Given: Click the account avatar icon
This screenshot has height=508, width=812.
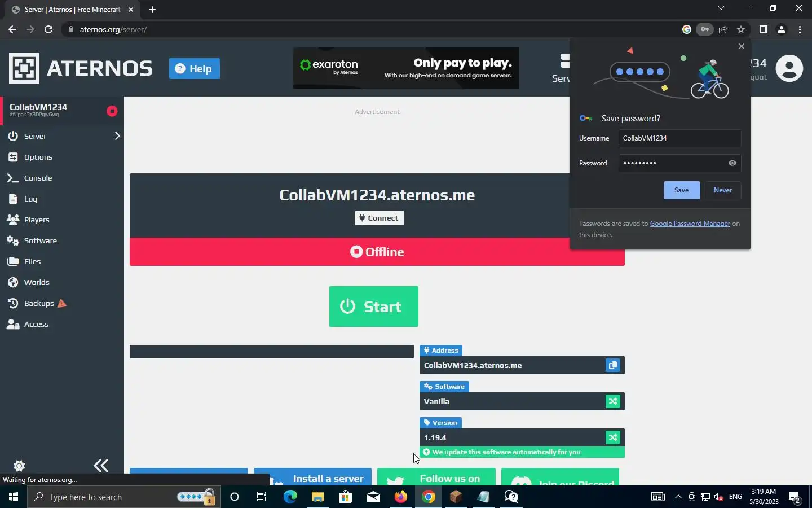Looking at the screenshot, I should (789, 68).
